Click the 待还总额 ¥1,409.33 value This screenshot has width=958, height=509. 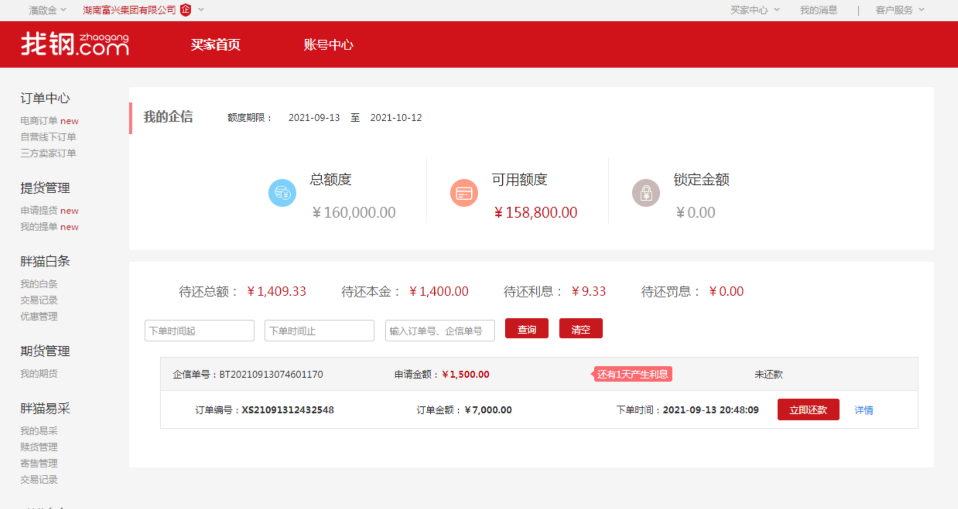tap(276, 291)
